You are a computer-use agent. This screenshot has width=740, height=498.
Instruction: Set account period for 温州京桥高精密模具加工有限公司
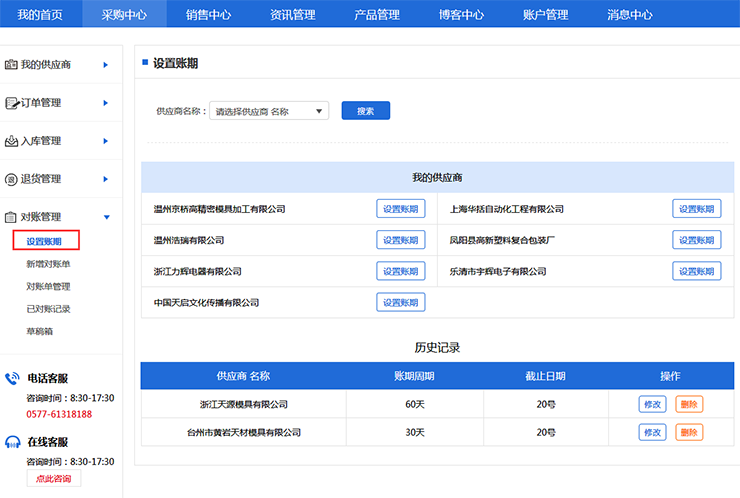coord(401,209)
